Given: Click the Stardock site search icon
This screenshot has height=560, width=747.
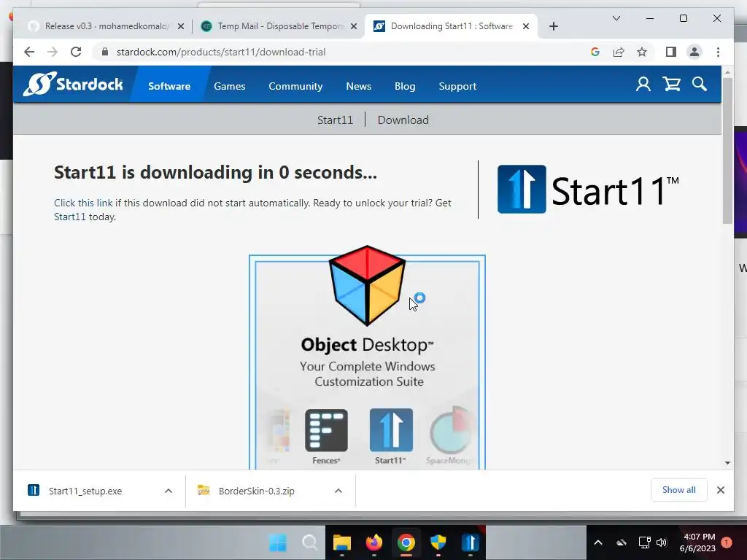Looking at the screenshot, I should click(700, 85).
